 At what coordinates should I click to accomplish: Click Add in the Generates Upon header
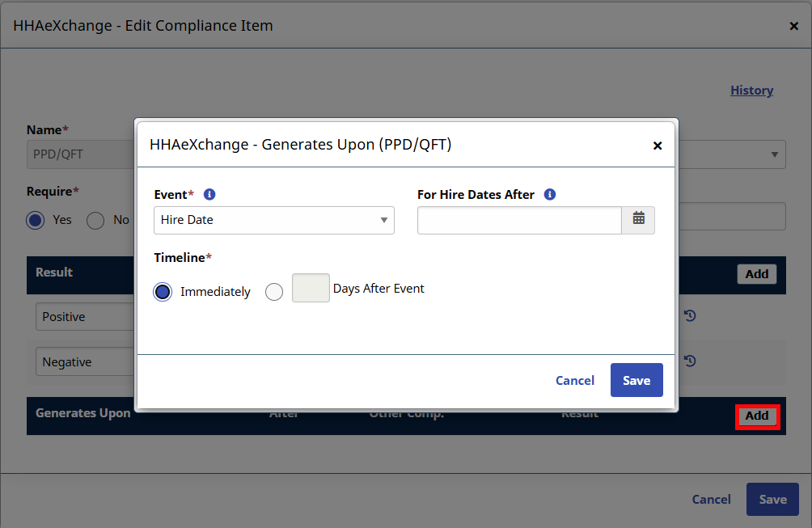[x=757, y=416]
